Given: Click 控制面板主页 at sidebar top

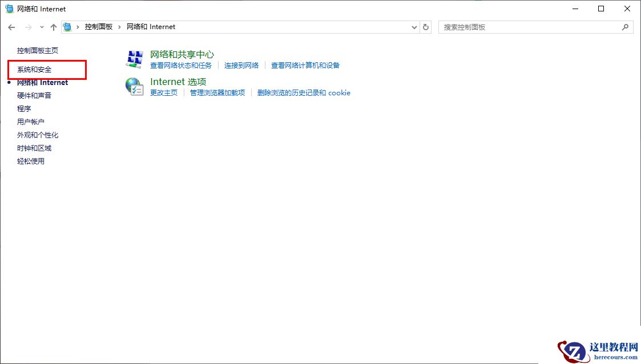Looking at the screenshot, I should click(37, 50).
